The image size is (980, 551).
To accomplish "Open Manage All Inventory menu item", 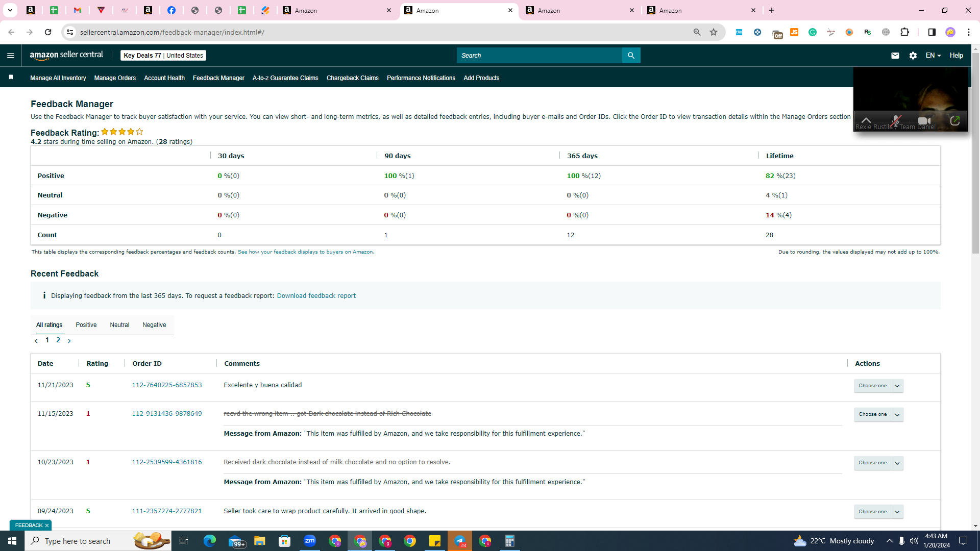I will pyautogui.click(x=58, y=78).
